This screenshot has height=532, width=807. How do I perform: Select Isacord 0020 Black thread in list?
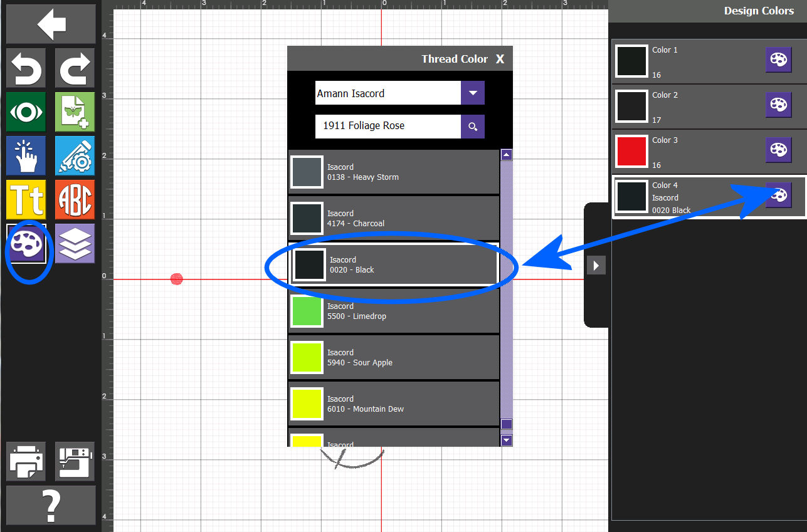[x=394, y=264]
